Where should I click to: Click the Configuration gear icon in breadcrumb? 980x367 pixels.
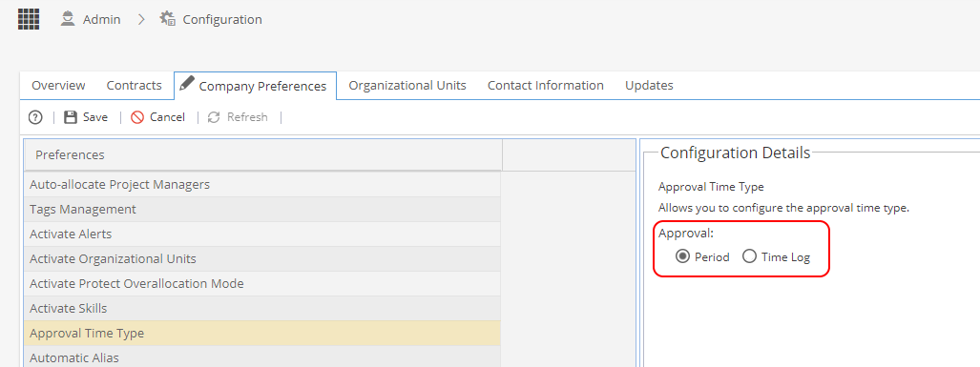(x=168, y=19)
